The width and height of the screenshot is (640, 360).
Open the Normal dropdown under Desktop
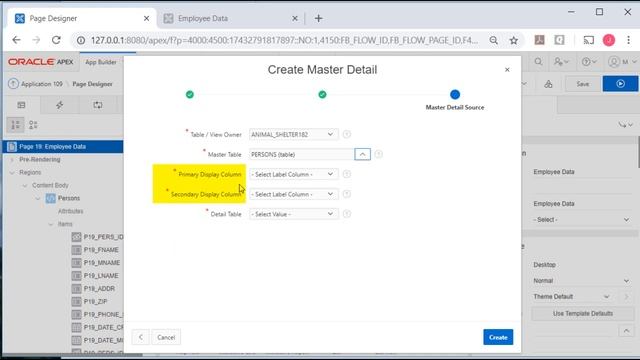coord(581,281)
